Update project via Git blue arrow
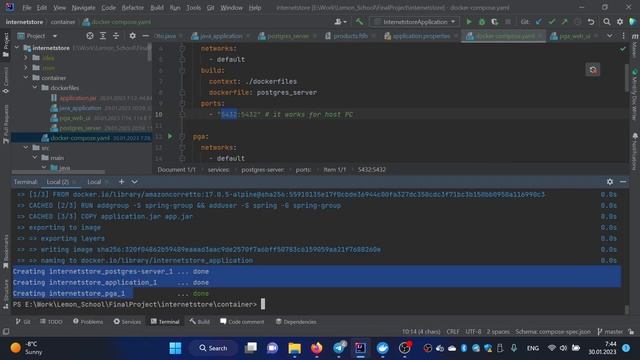 [x=539, y=22]
